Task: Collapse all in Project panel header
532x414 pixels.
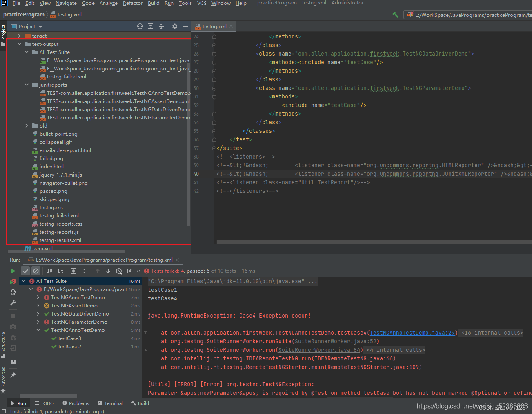Action: click(161, 26)
